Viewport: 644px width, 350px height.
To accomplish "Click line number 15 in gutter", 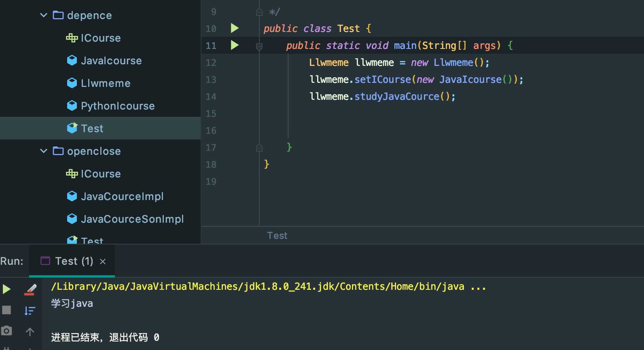I will coord(211,114).
